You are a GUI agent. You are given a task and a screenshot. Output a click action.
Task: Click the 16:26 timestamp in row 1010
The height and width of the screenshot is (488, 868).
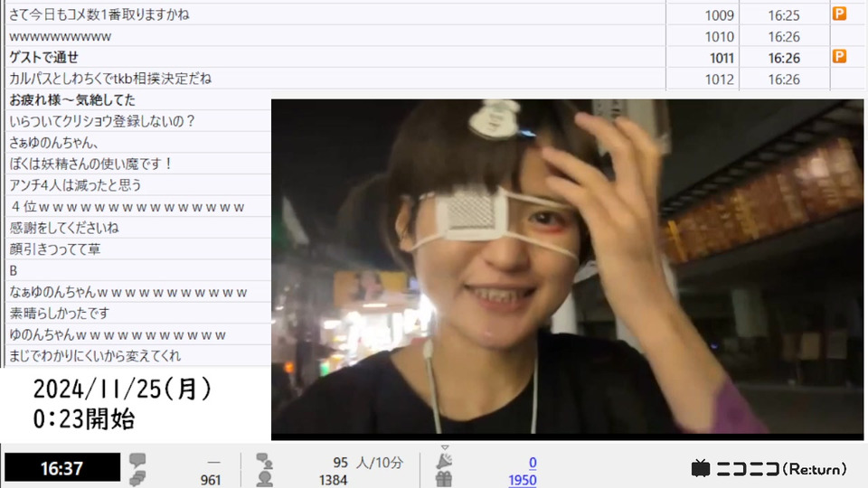point(784,36)
